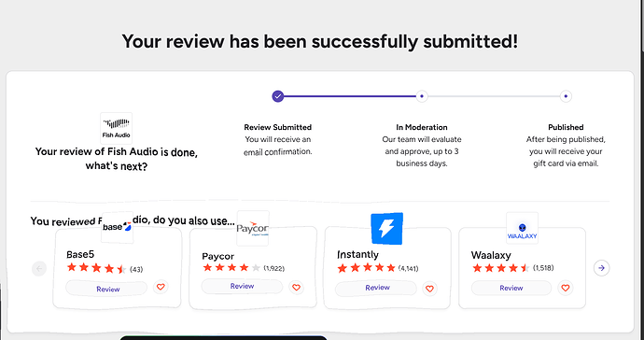Click the In Moderation progress step dot
This screenshot has height=340, width=644.
coord(421,96)
